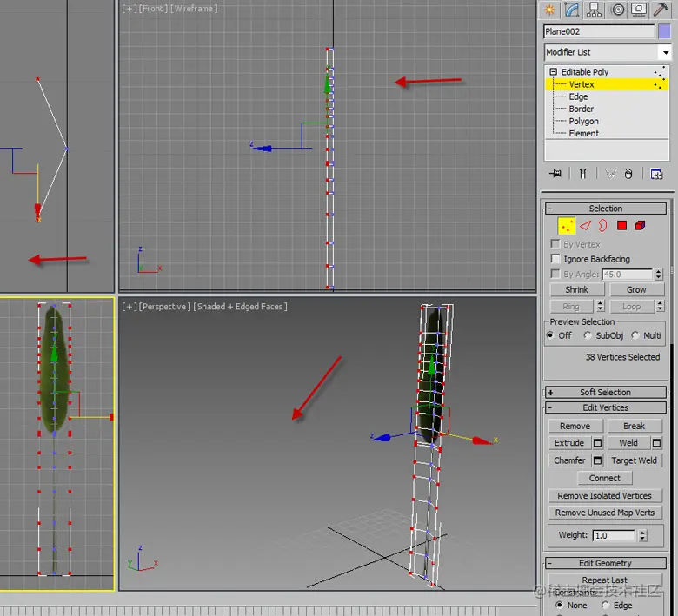Open Perspective viewport [+] general menu

point(130,307)
